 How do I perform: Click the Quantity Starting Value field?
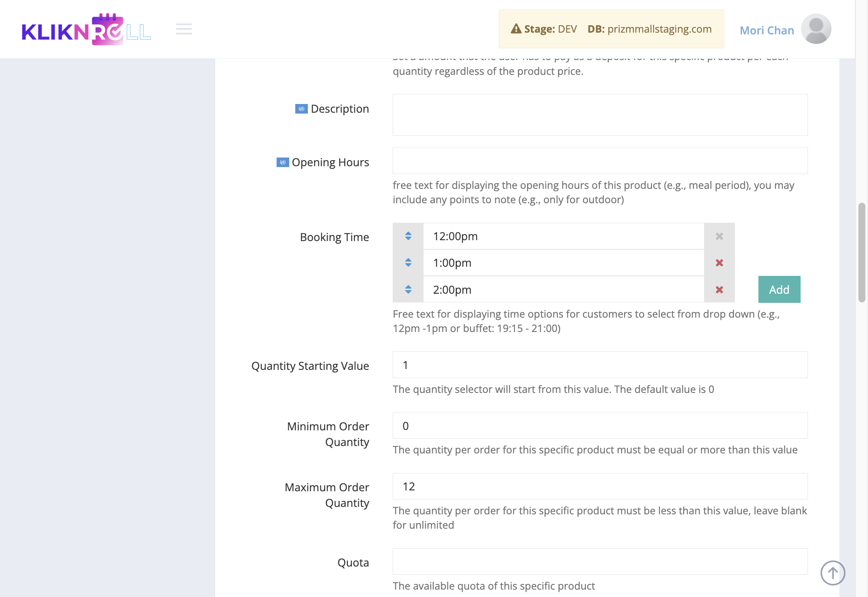pos(600,365)
